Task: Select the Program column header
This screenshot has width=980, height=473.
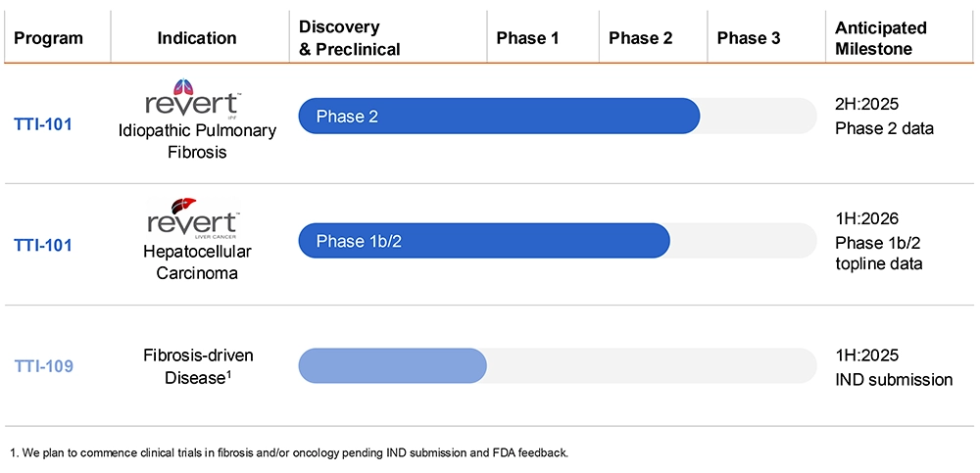Action: pos(48,38)
